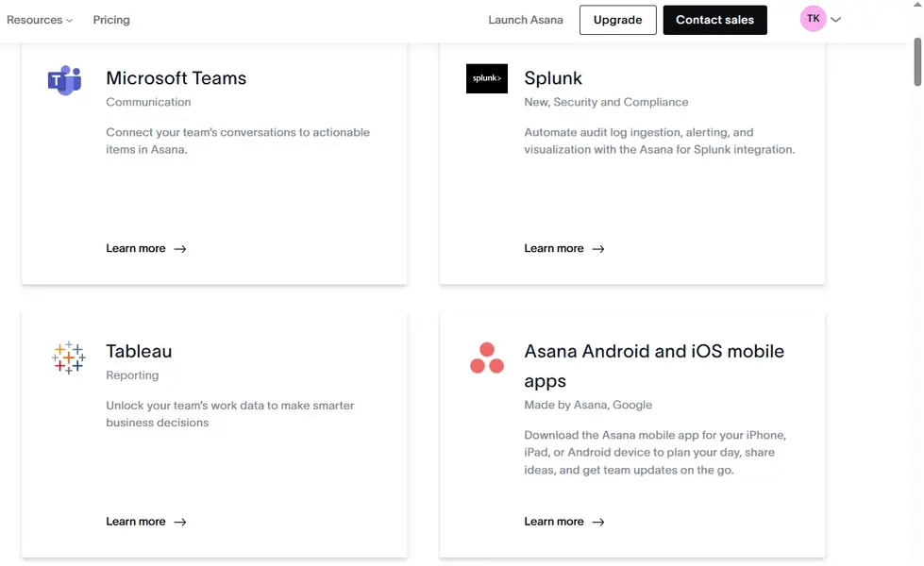Click the Upgrade button

click(x=617, y=20)
